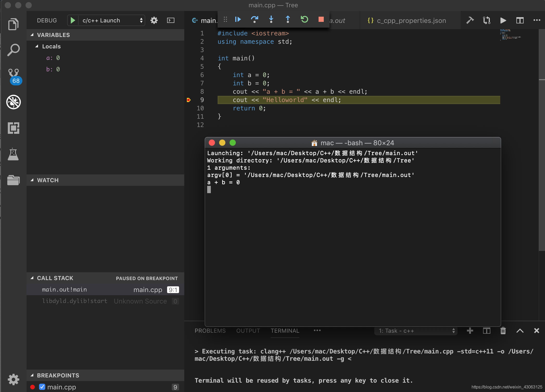
Task: Open the Search view icon
Action: [x=13, y=50]
